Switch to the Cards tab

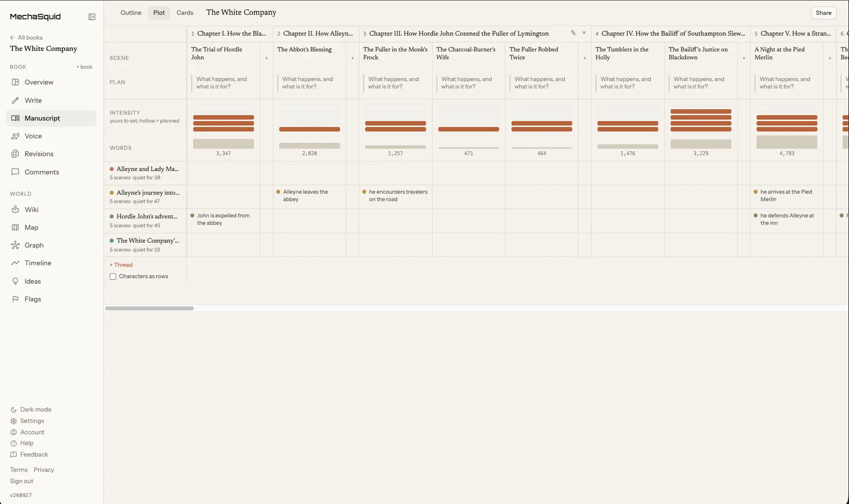(185, 13)
